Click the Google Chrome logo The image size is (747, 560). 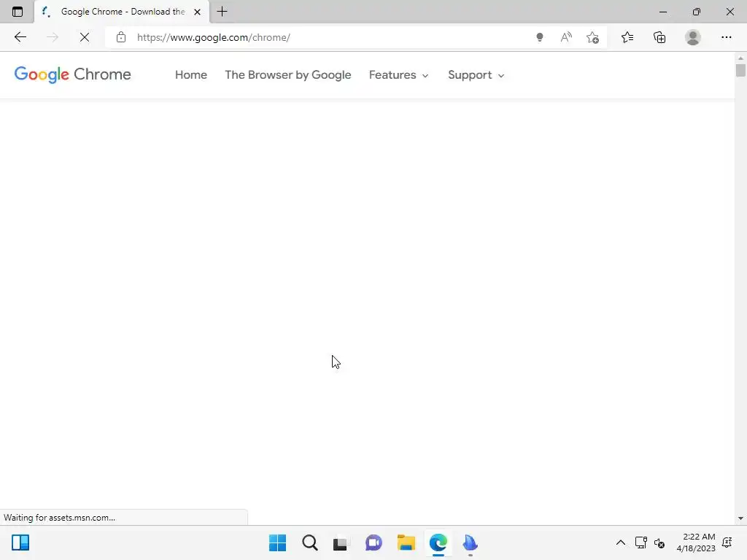pyautogui.click(x=72, y=75)
